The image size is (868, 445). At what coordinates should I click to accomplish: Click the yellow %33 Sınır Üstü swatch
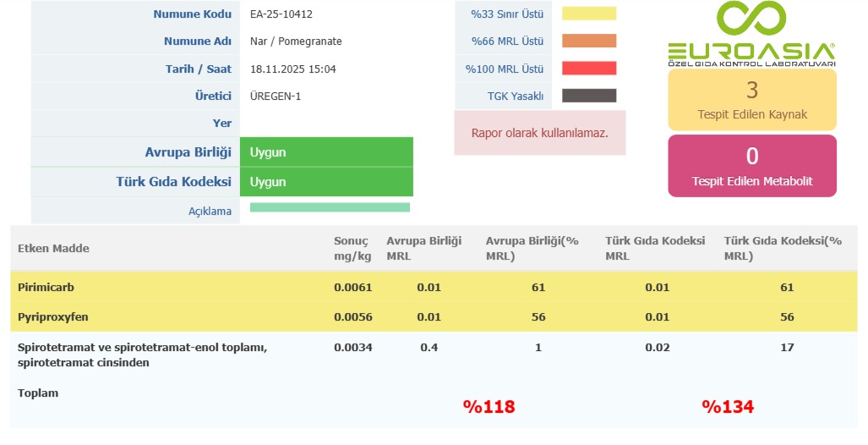589,14
